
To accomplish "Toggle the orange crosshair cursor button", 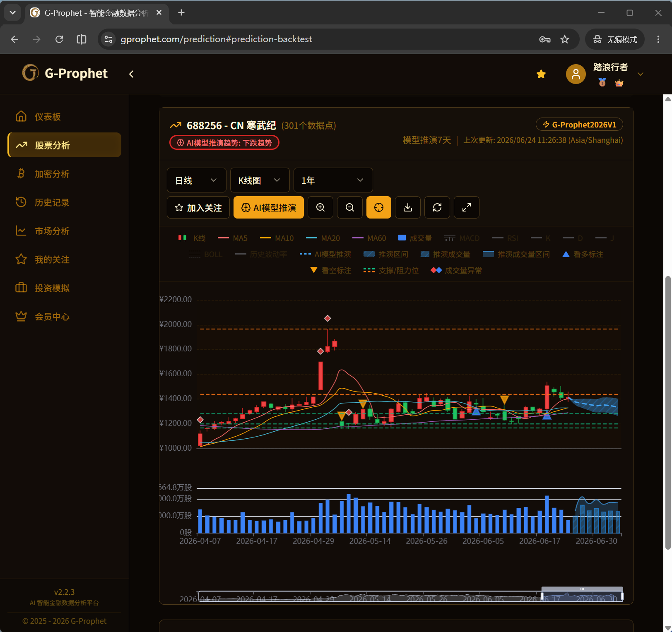I will [x=379, y=207].
